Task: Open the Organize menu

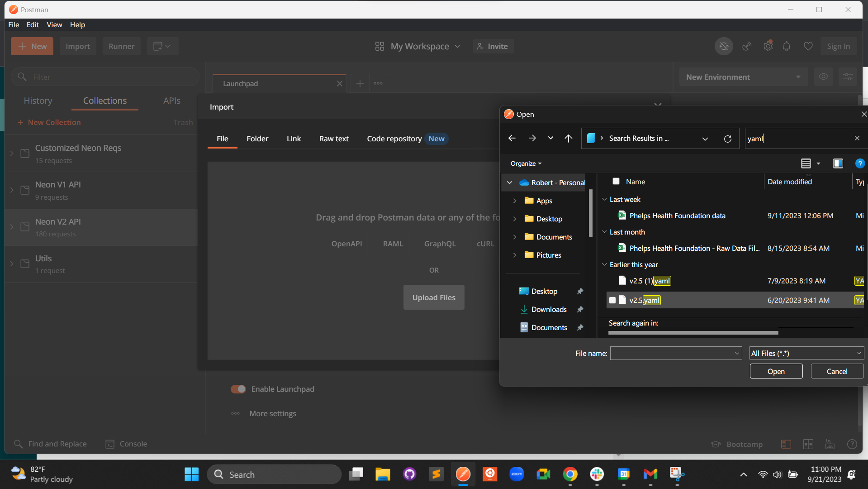Action: tap(526, 163)
